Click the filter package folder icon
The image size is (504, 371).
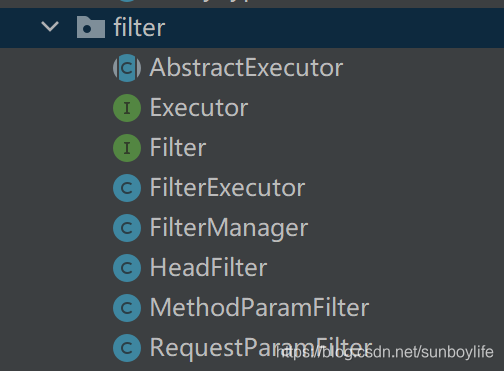[x=91, y=27]
